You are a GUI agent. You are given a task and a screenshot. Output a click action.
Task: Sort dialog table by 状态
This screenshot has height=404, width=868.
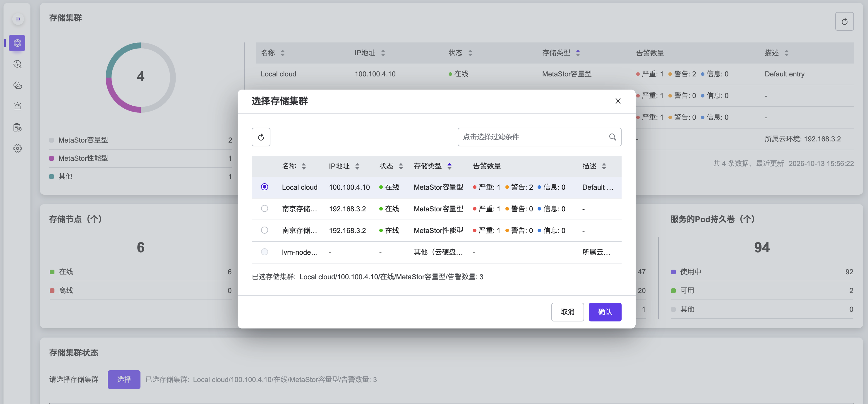pyautogui.click(x=401, y=166)
